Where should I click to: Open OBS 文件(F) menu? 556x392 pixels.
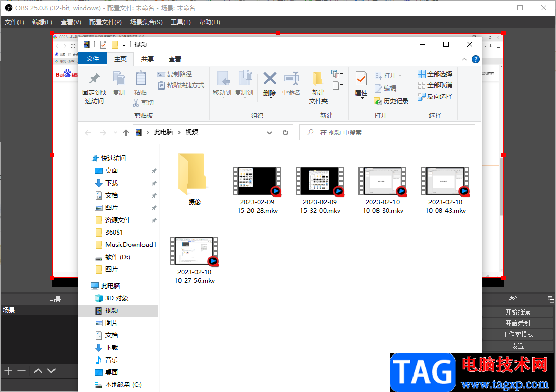pos(14,22)
